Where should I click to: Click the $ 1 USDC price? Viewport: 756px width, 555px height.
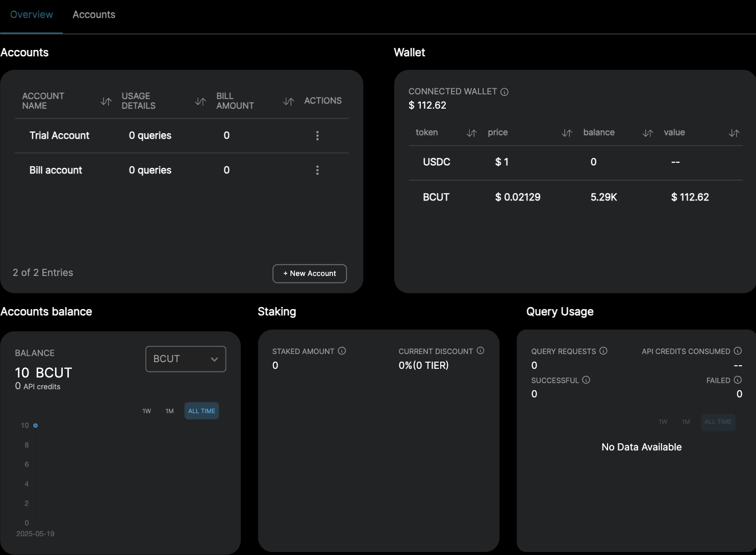[x=502, y=162]
